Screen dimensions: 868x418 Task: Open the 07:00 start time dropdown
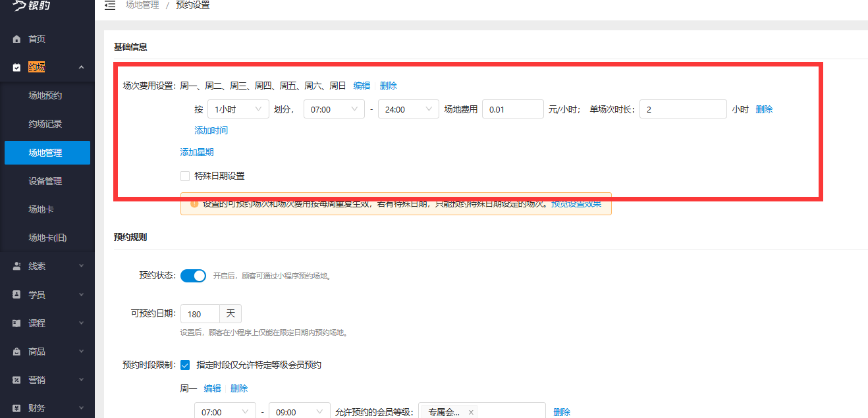click(333, 109)
